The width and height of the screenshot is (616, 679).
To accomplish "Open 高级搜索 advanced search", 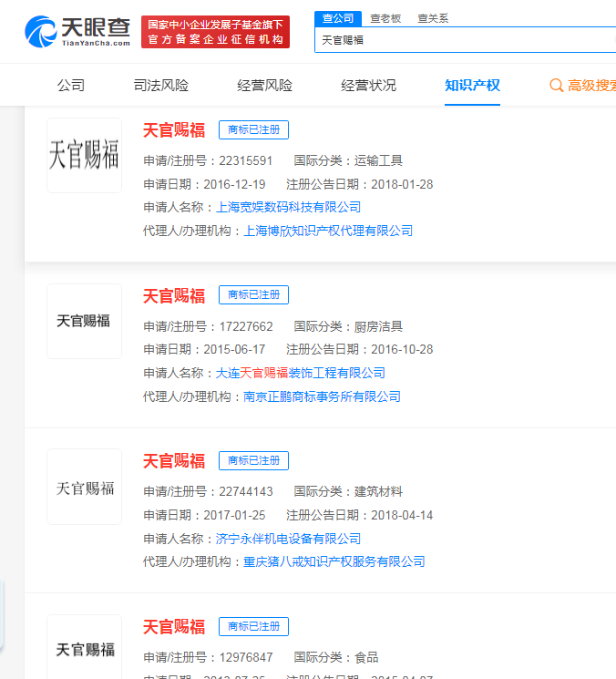I will [591, 86].
